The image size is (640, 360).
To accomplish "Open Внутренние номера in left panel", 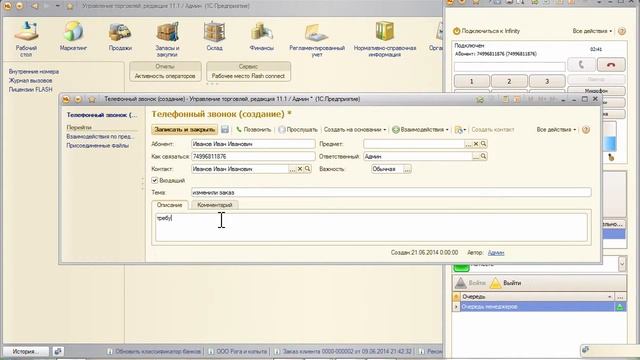I will click(x=34, y=71).
